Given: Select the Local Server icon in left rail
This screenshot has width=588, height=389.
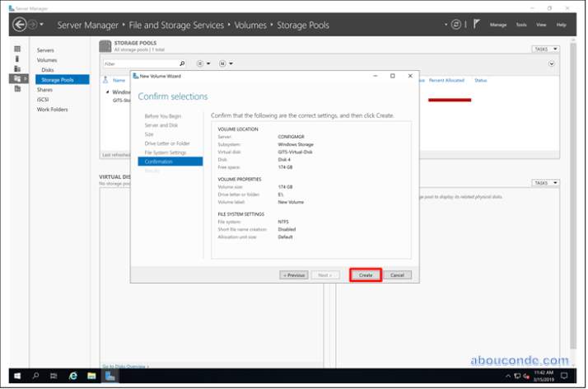Looking at the screenshot, I should click(17, 59).
